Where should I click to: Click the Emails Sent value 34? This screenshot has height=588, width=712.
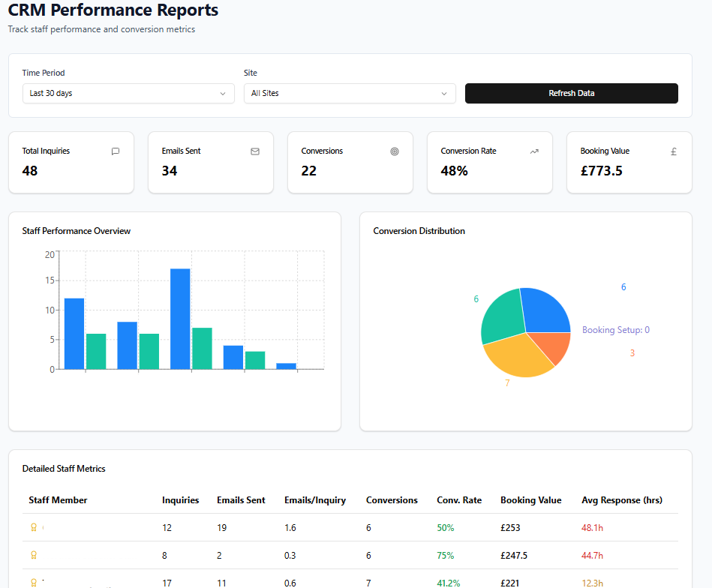click(170, 171)
